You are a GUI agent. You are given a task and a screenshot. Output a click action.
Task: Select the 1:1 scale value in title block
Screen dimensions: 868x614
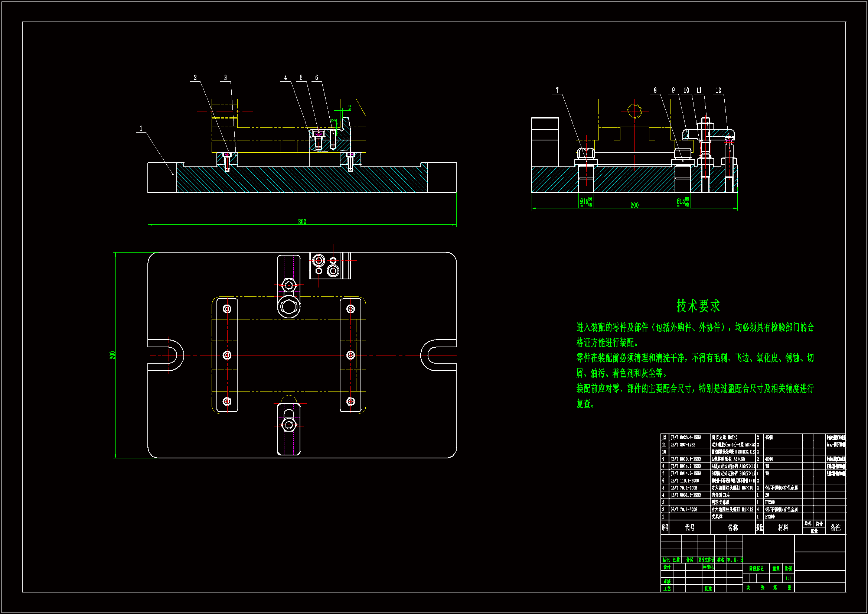coord(788,578)
